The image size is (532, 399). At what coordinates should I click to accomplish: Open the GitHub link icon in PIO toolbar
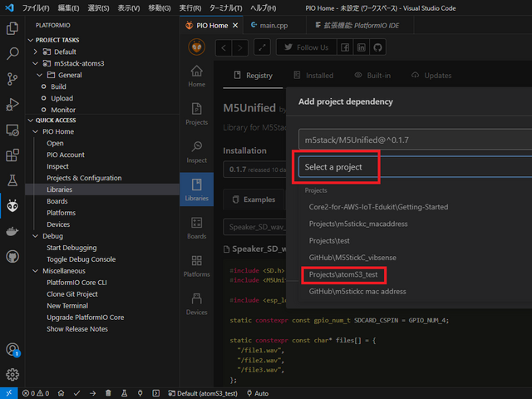coord(377,47)
